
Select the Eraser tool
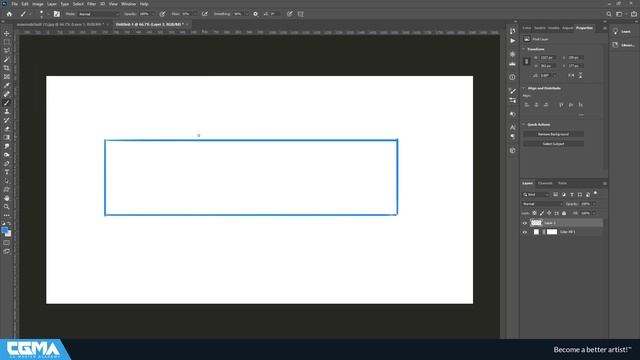coord(7,129)
